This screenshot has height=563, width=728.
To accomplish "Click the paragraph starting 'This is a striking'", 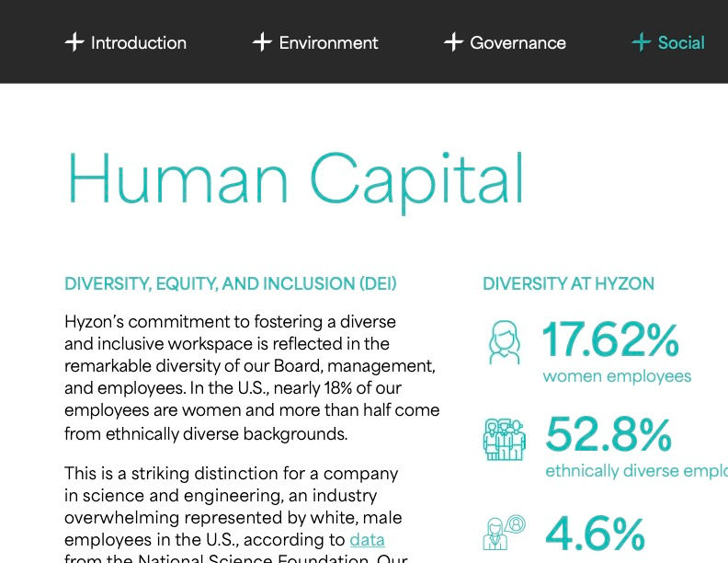I will pyautogui.click(x=236, y=513).
